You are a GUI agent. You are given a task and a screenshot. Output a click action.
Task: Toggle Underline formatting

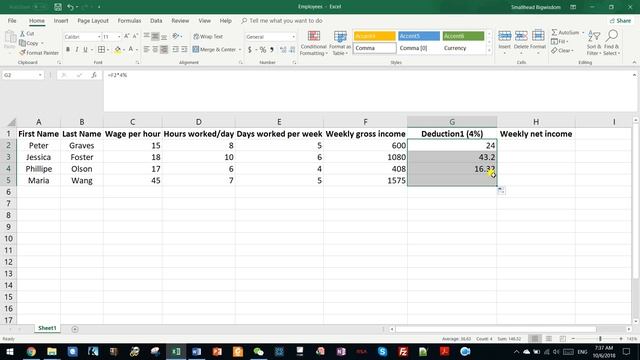click(x=85, y=50)
